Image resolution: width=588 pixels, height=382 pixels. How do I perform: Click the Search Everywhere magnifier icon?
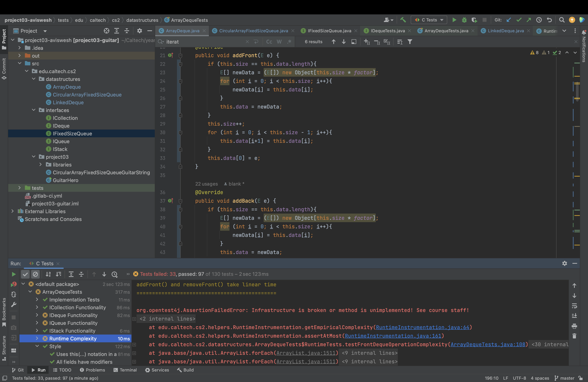(562, 20)
